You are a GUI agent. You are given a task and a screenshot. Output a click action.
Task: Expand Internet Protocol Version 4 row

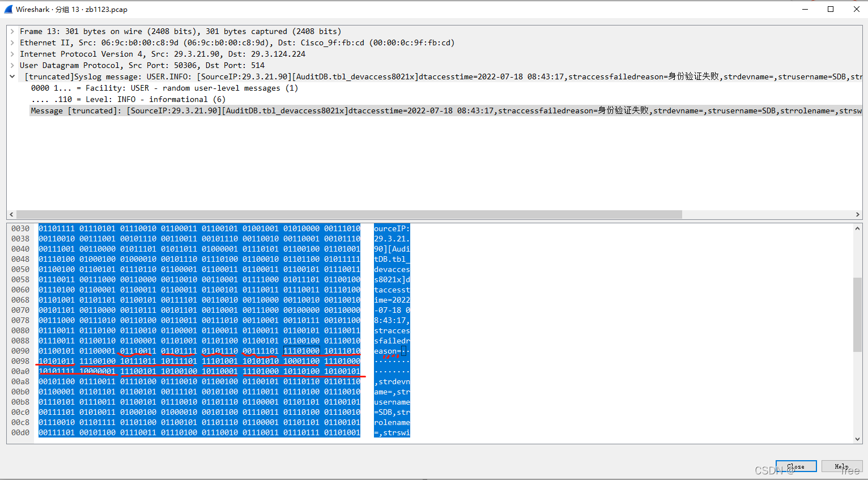pos(12,54)
